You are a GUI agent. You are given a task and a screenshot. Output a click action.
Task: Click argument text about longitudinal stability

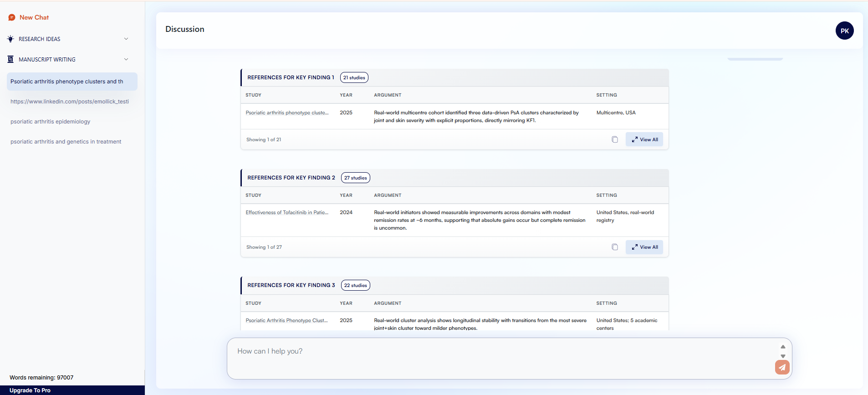coord(480,324)
